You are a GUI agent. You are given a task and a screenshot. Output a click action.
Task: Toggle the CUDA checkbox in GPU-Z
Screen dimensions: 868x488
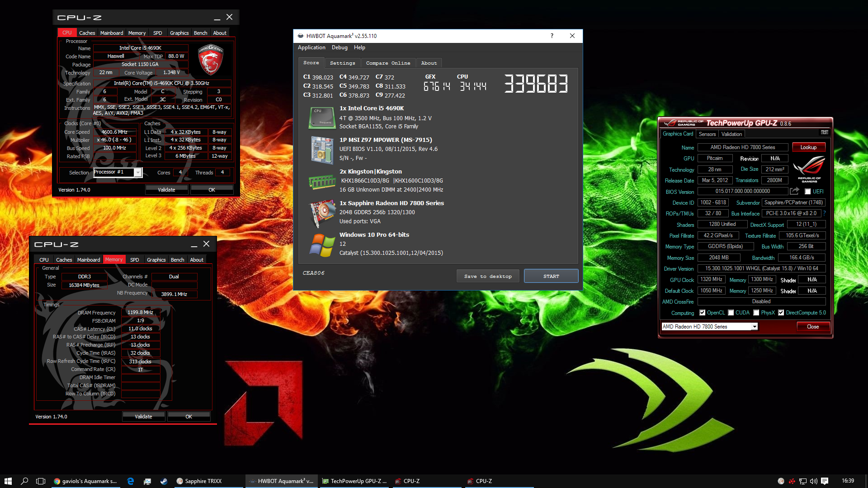click(x=731, y=313)
